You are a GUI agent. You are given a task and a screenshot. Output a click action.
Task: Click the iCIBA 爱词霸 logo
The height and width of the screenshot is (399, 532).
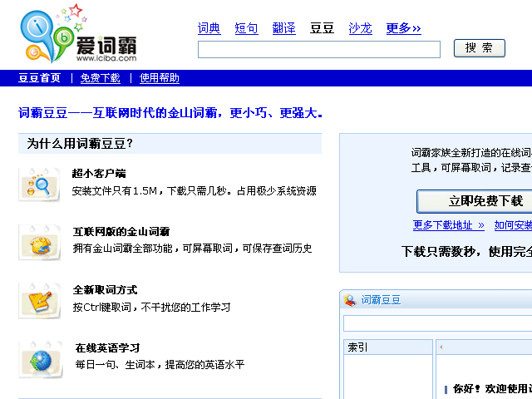pos(78,33)
